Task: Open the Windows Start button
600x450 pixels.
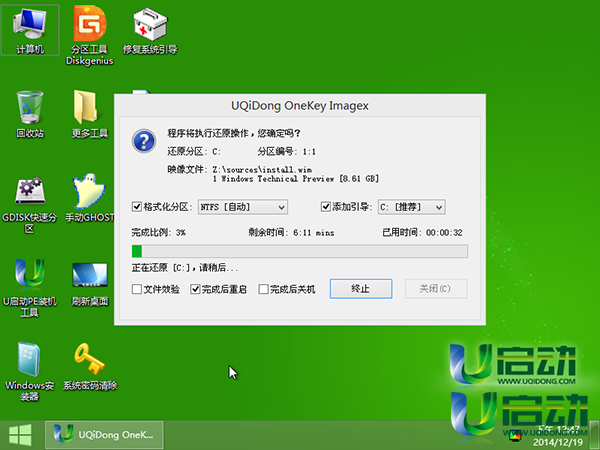Action: (x=20, y=435)
